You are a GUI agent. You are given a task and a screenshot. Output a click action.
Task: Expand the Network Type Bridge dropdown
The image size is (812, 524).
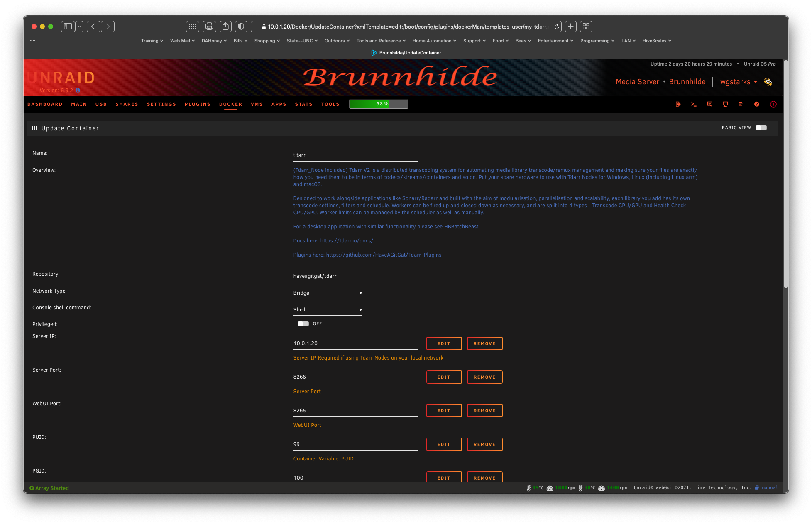pos(328,293)
